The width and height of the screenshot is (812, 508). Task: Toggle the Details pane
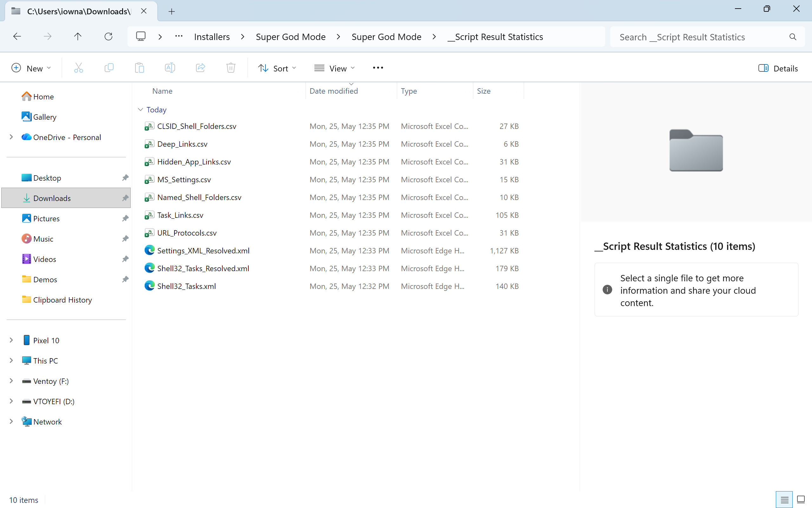778,68
